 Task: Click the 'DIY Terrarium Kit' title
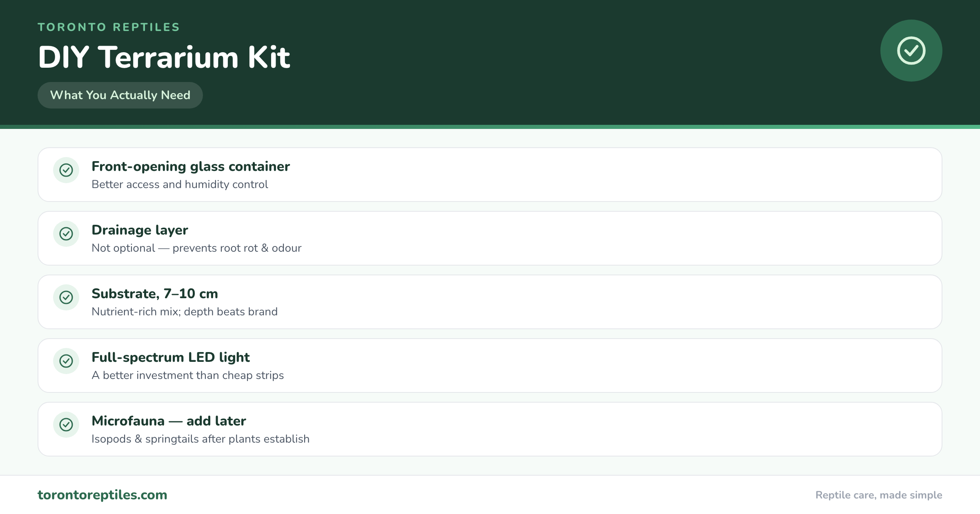[164, 57]
